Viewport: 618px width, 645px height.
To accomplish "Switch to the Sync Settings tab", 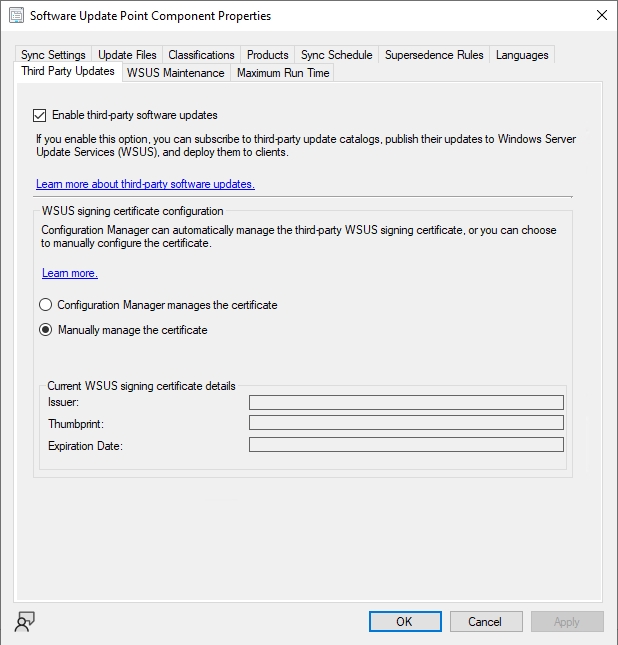I will (53, 55).
